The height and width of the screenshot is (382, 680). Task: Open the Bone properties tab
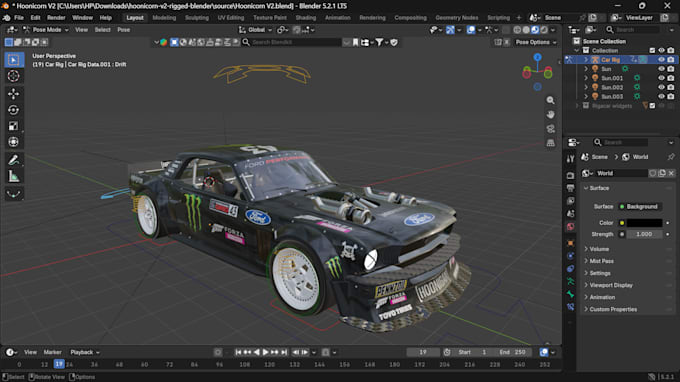tap(570, 294)
